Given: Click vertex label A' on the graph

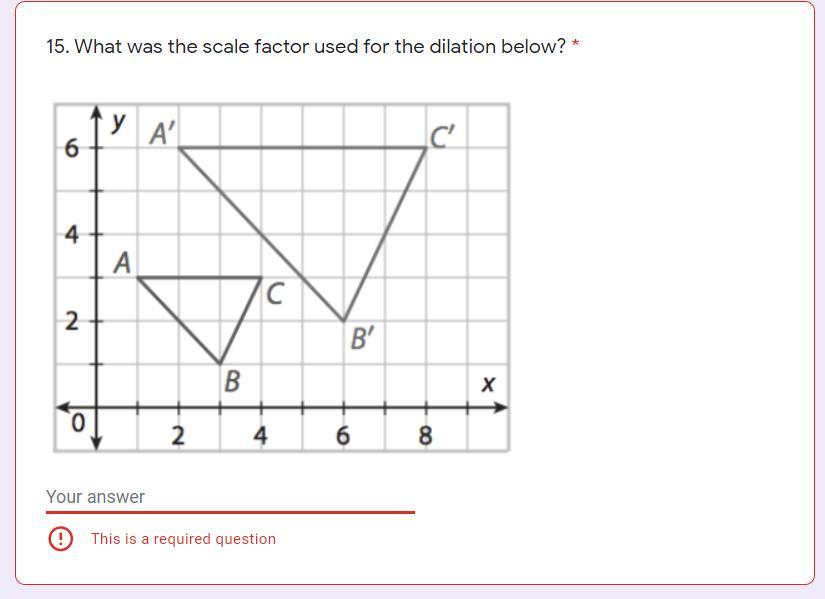Looking at the screenshot, I should coord(163,133).
